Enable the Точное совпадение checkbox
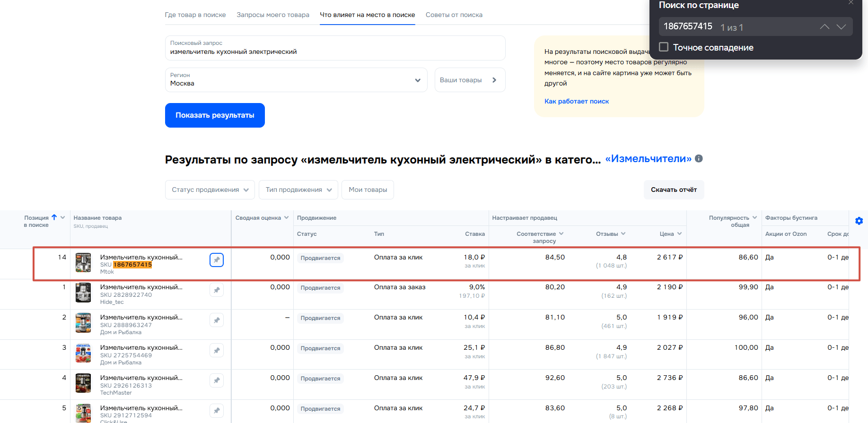 click(x=664, y=47)
